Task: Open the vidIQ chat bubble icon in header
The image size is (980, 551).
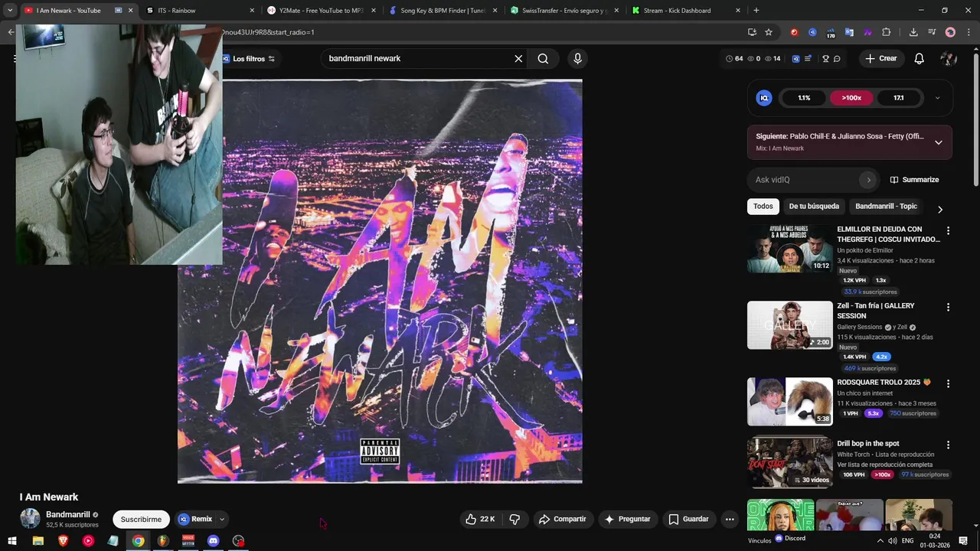Action: click(x=837, y=59)
